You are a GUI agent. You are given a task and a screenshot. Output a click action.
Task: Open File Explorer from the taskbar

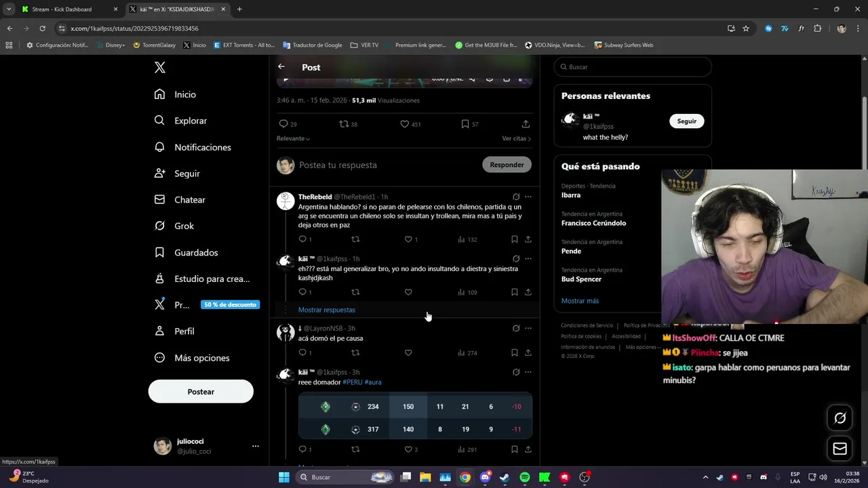tap(425, 477)
